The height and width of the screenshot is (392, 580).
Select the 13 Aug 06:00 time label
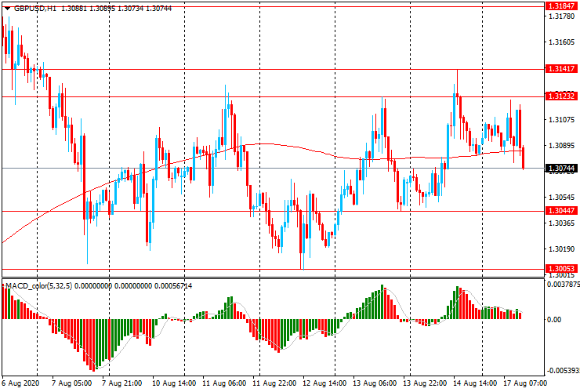[374, 383]
